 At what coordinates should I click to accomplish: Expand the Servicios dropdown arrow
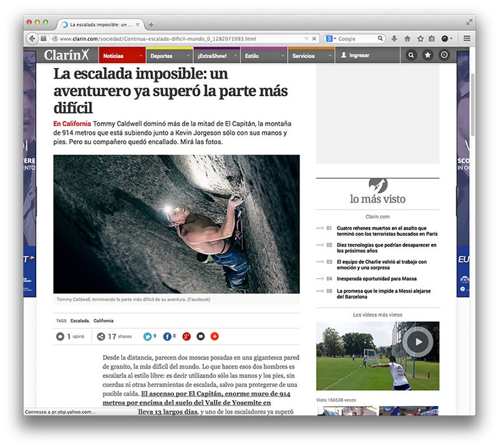pyautogui.click(x=330, y=56)
